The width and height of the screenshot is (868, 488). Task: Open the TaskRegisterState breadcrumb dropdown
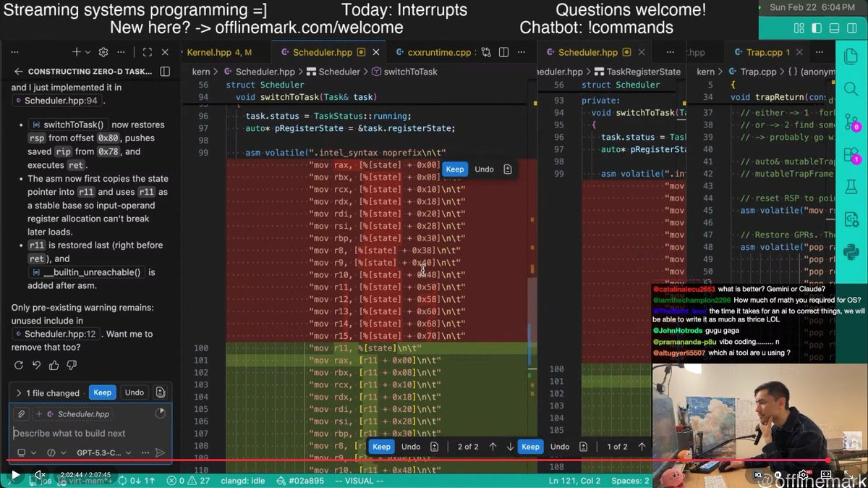(637, 72)
